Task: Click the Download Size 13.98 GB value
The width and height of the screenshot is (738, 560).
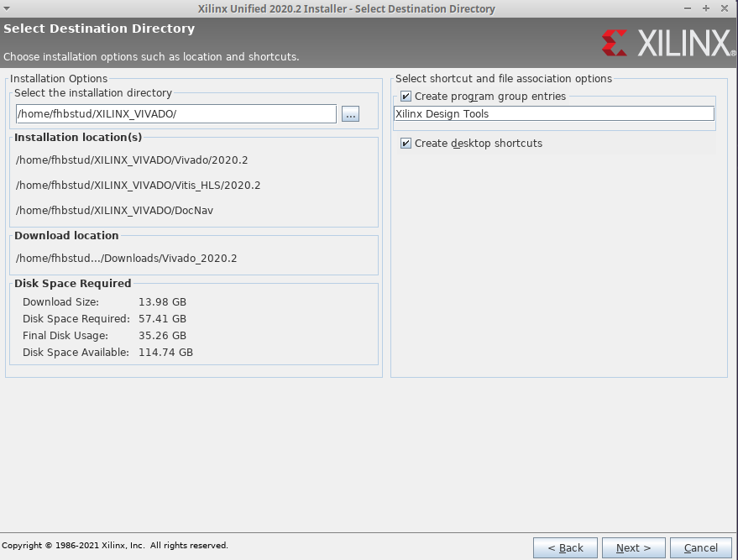Action: click(x=162, y=302)
